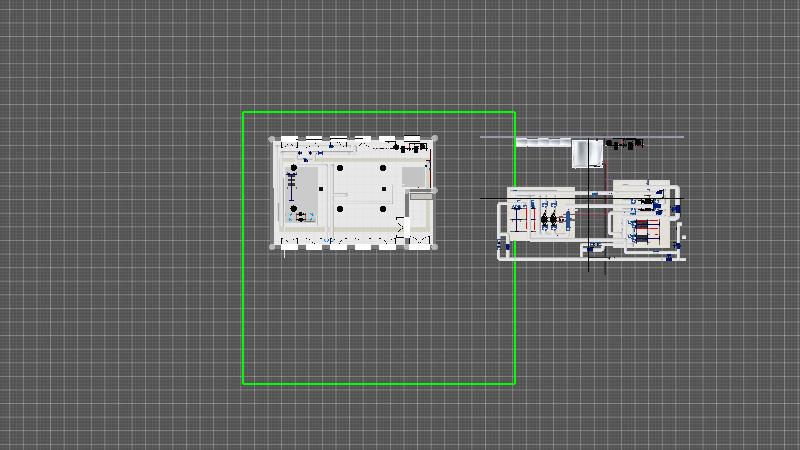The height and width of the screenshot is (450, 800).
Task: Click the top-left corner handle of left floor plan
Action: [273, 140]
